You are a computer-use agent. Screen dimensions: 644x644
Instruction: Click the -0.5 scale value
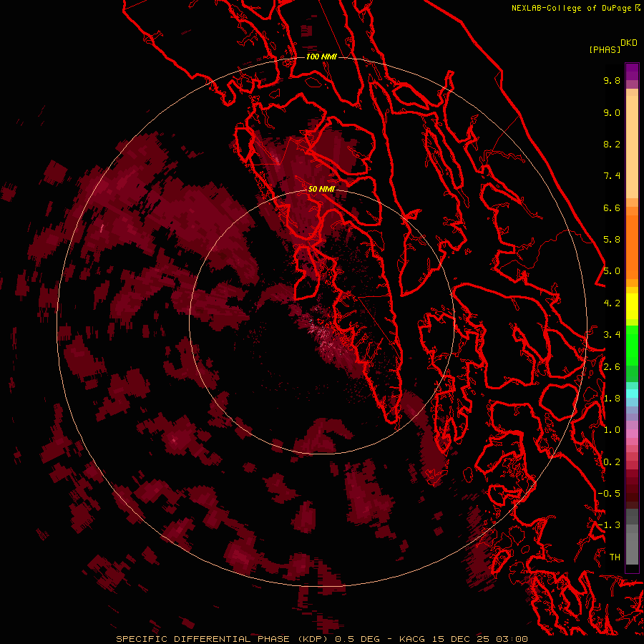point(609,494)
